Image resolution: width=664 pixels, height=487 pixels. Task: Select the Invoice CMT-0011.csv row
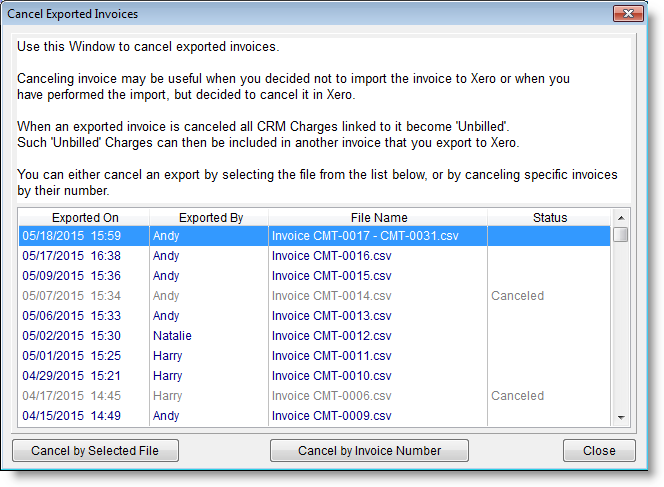pos(331,356)
